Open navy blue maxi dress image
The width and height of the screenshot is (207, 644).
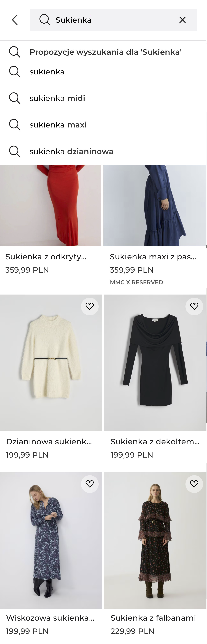[x=155, y=205]
